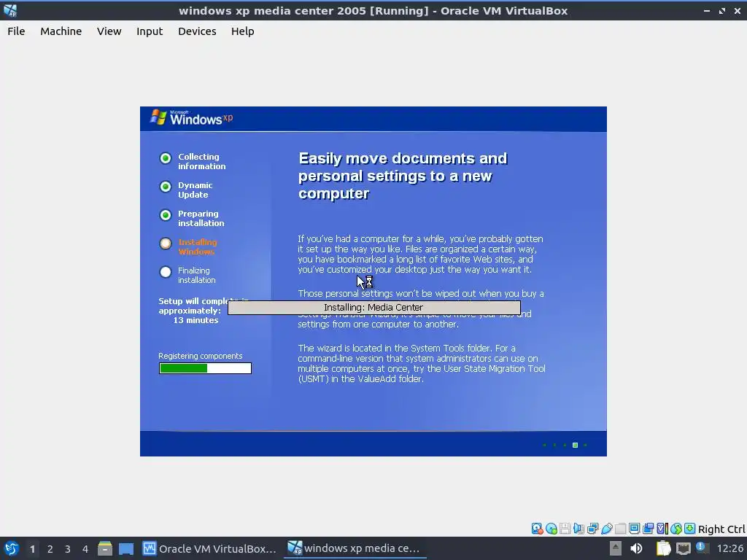
Task: Select the windows xp media center taskbar window
Action: [x=355, y=548]
